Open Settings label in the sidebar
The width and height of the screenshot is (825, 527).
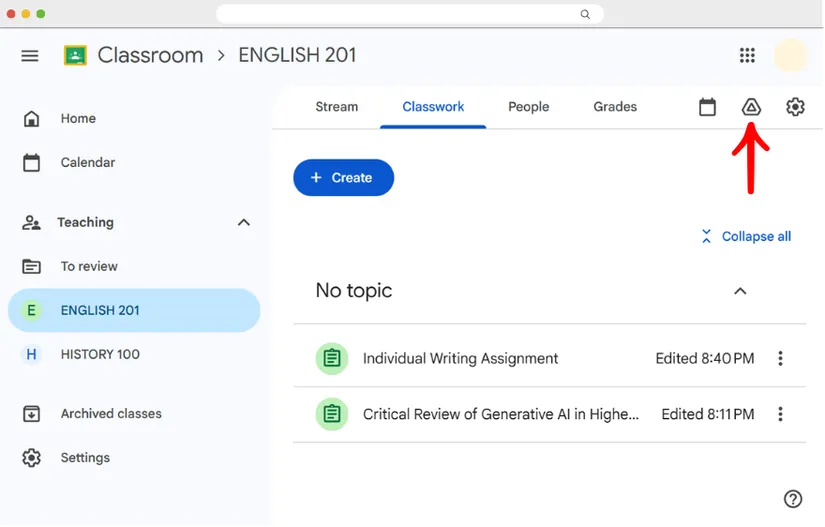(85, 458)
